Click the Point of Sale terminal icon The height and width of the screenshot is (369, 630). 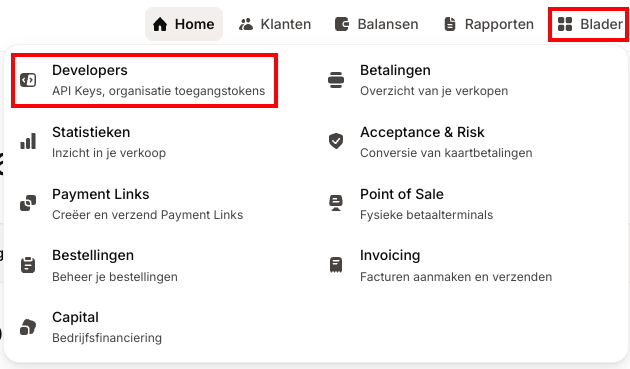pyautogui.click(x=336, y=203)
